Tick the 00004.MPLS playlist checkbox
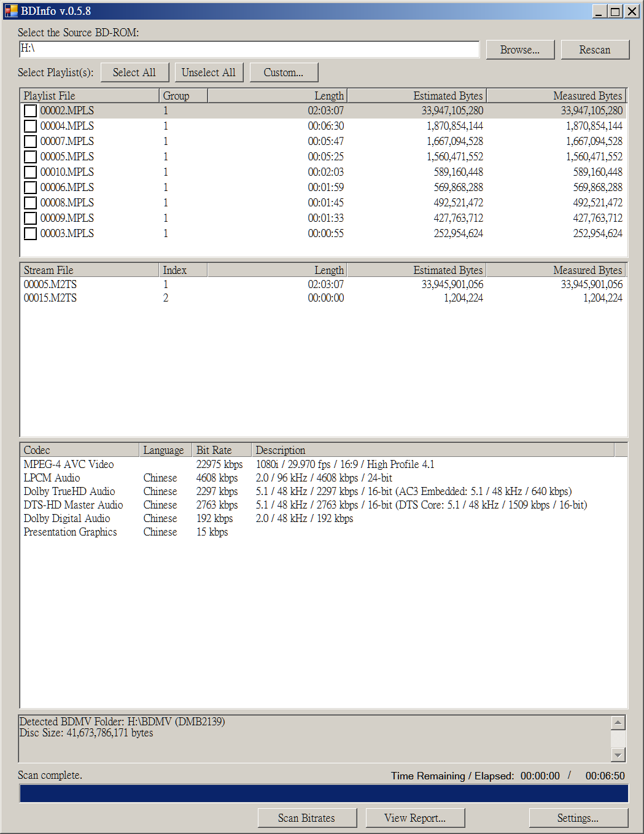The image size is (644, 834). point(30,126)
